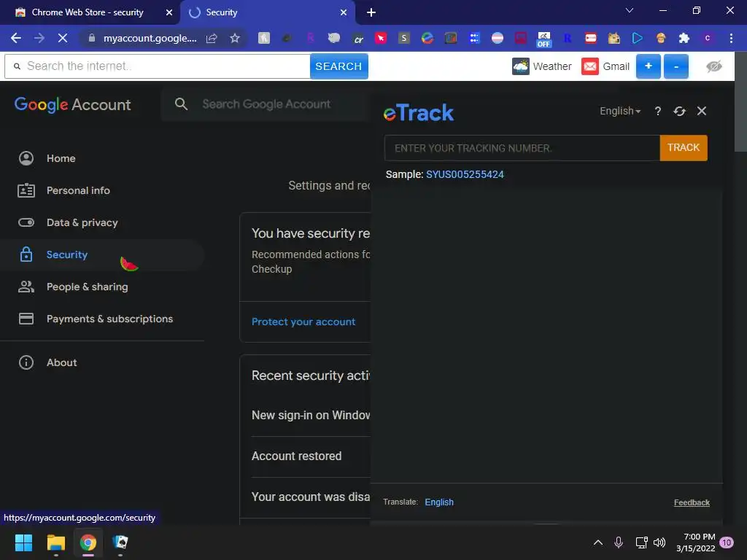Click the red cursor-arrow extension icon
This screenshot has height=560, width=747.
click(x=381, y=38)
